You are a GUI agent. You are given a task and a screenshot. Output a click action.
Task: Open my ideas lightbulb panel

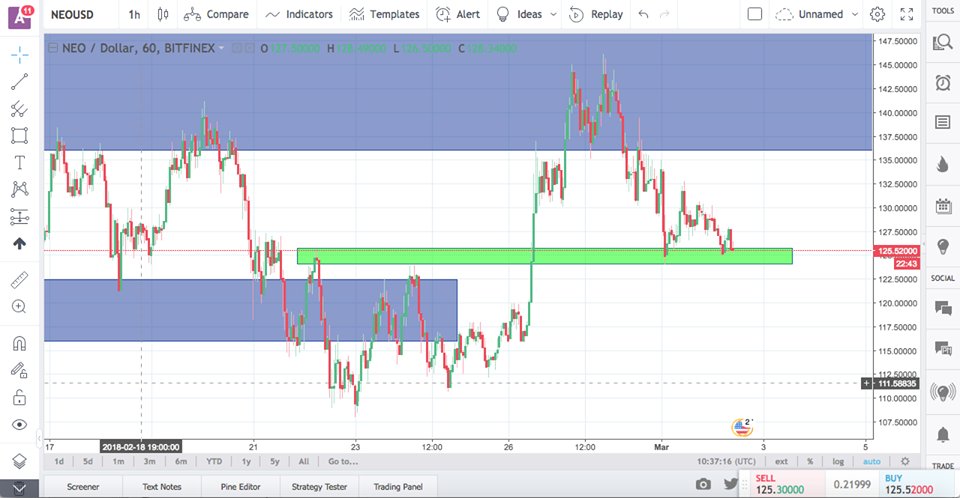pos(943,246)
